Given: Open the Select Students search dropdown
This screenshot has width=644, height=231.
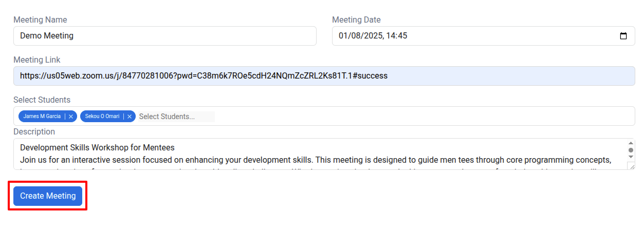Looking at the screenshot, I should click(176, 117).
